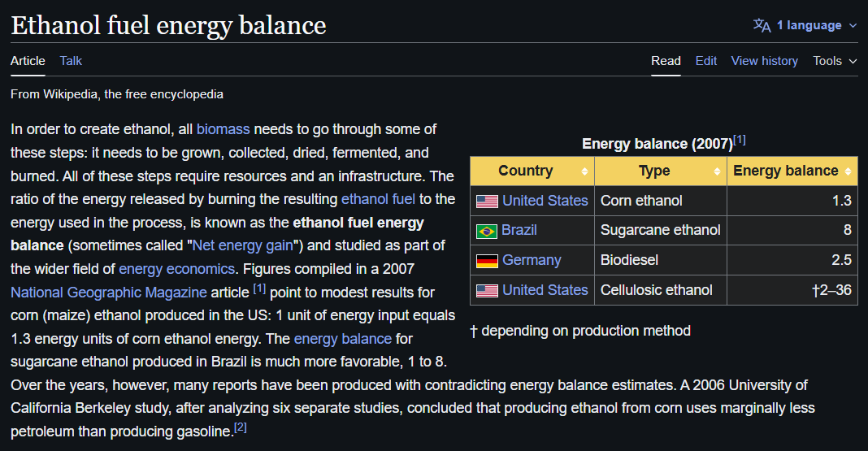Sort table by Type column

[661, 171]
